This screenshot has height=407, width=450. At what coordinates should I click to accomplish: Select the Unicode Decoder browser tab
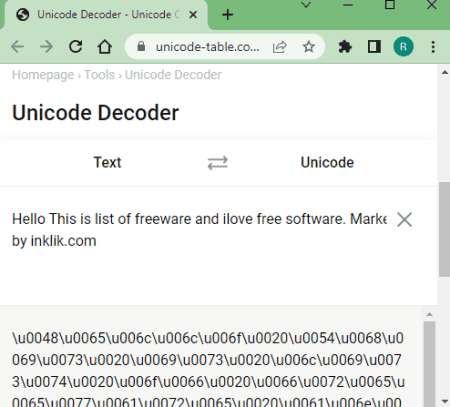pos(106,15)
